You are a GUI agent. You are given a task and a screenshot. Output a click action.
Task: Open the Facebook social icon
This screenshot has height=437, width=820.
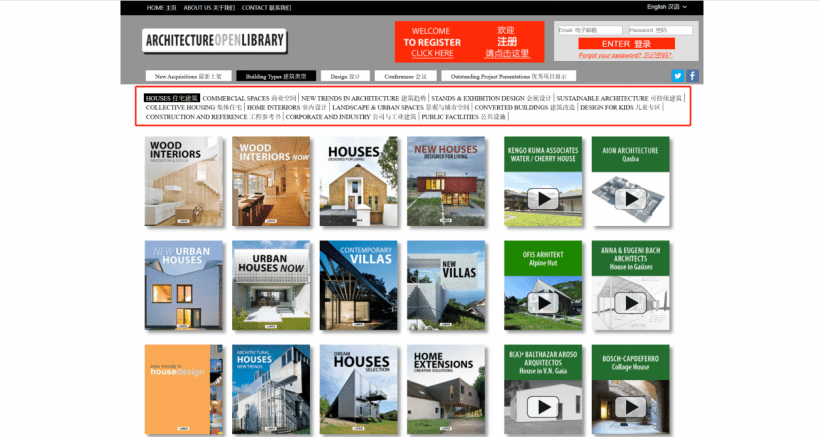click(x=692, y=76)
